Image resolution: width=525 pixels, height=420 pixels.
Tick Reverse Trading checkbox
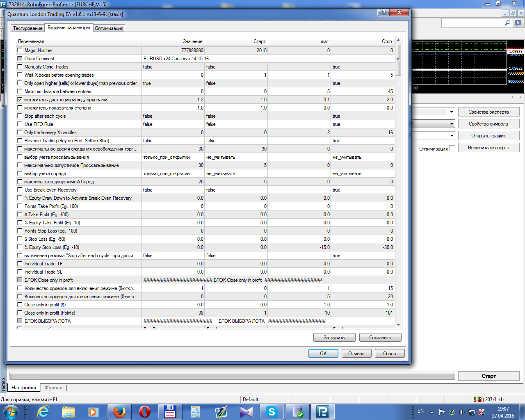pyautogui.click(x=20, y=140)
